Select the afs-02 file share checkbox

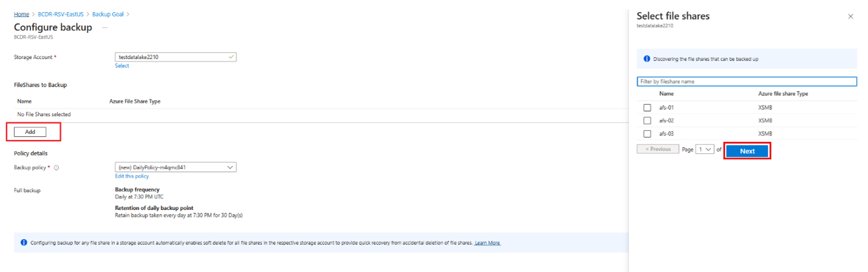[647, 120]
